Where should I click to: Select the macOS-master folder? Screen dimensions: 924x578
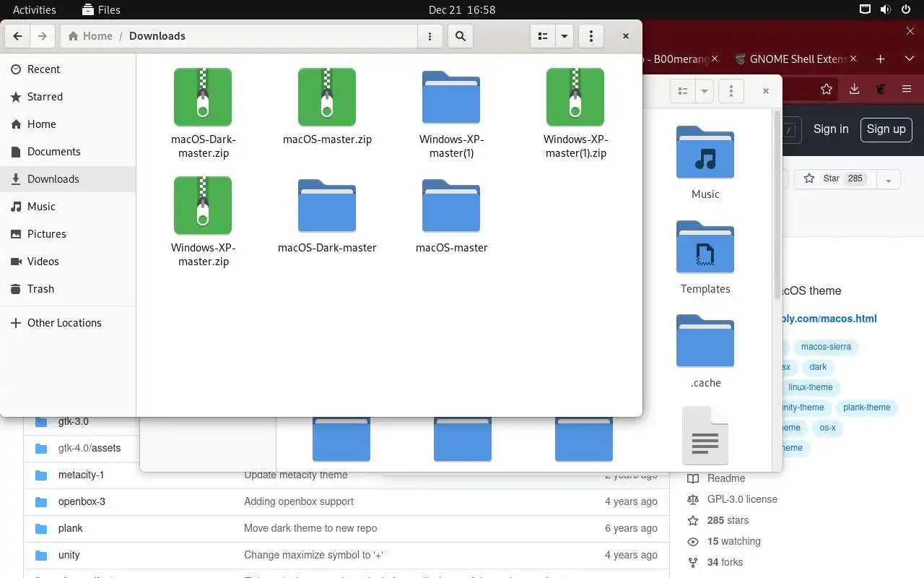point(451,215)
